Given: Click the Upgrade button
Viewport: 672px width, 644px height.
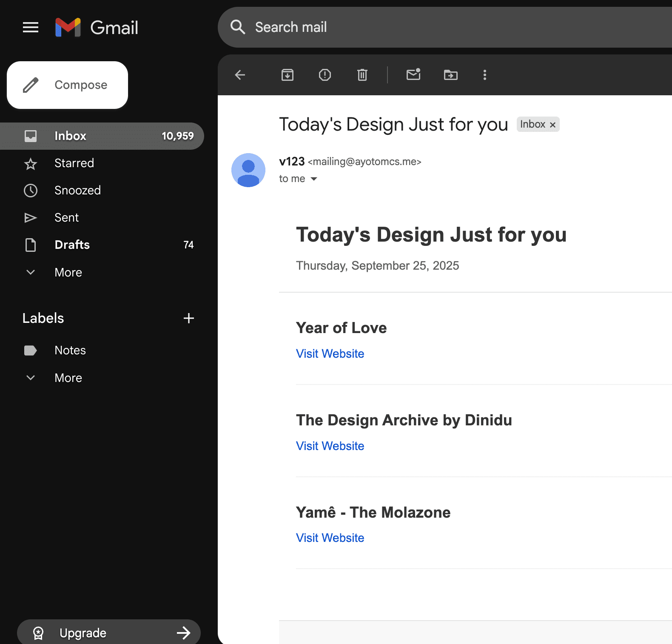Looking at the screenshot, I should point(109,633).
